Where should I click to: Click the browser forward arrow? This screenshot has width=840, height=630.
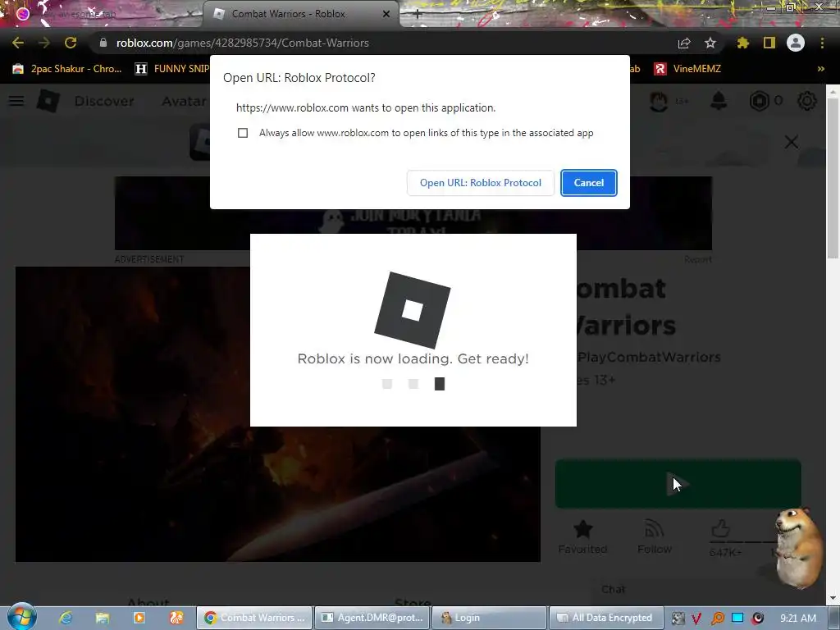click(x=44, y=43)
